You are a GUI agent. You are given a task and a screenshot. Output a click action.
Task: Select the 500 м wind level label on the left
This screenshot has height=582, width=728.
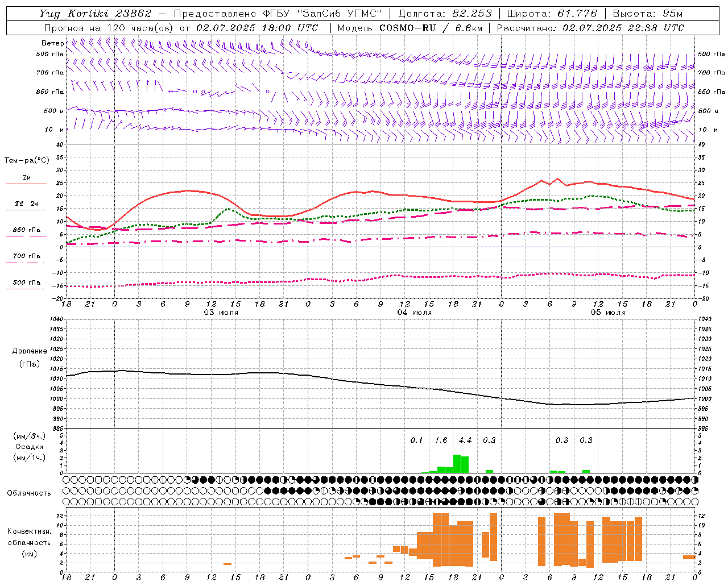[54, 111]
